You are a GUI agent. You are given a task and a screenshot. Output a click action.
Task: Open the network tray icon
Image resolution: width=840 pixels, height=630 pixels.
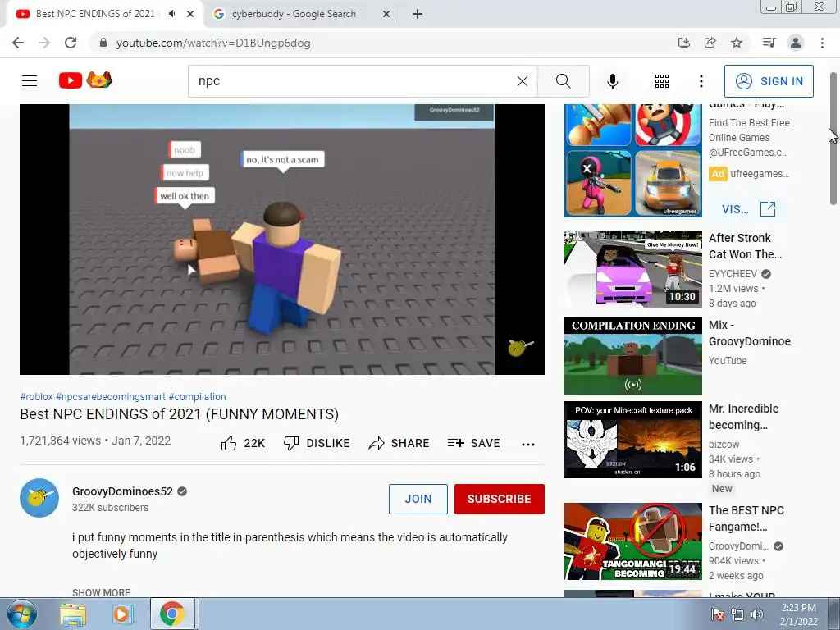737,614
